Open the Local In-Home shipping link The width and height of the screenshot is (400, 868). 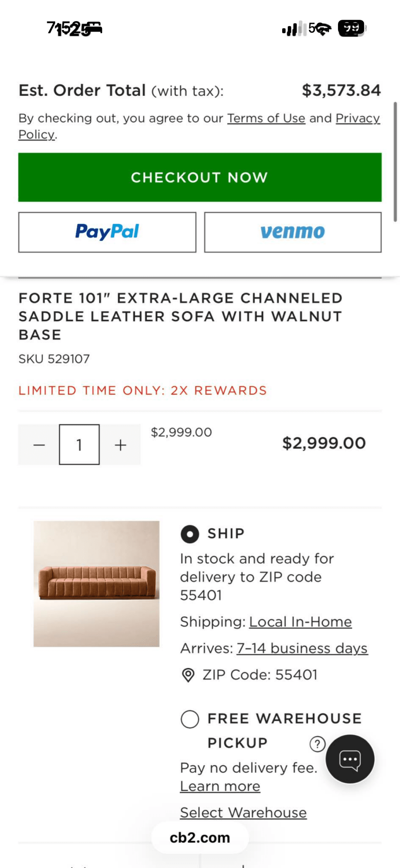tap(300, 622)
